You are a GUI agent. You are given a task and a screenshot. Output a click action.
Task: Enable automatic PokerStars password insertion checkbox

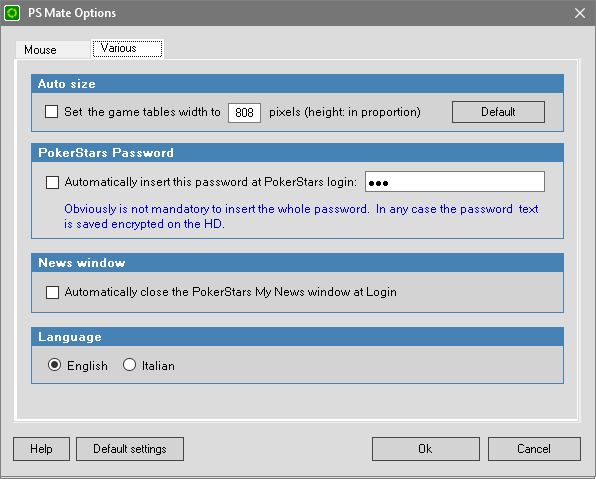[x=52, y=182]
